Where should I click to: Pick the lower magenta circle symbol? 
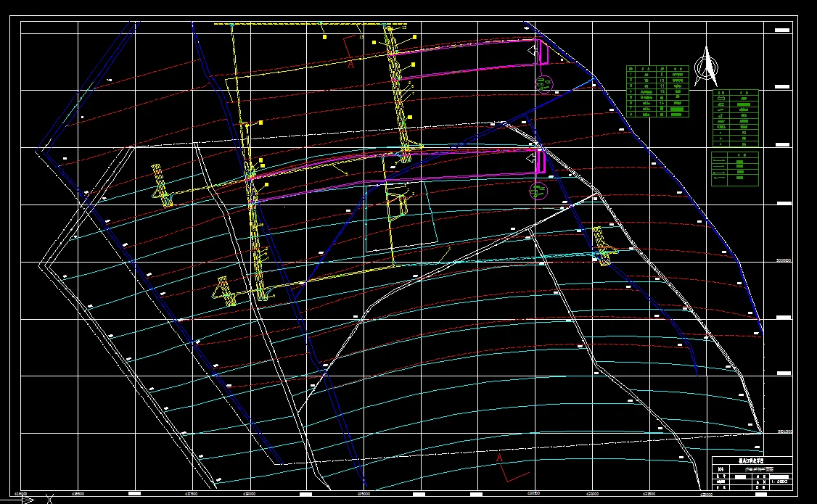[x=539, y=191]
